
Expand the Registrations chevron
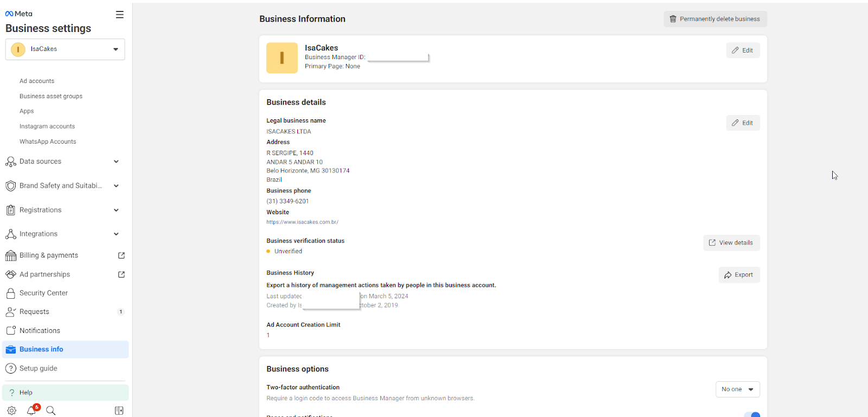point(116,210)
